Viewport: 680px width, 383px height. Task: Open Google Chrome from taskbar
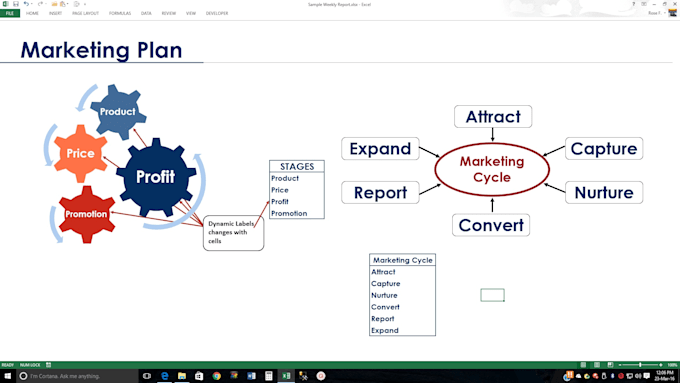[216, 376]
